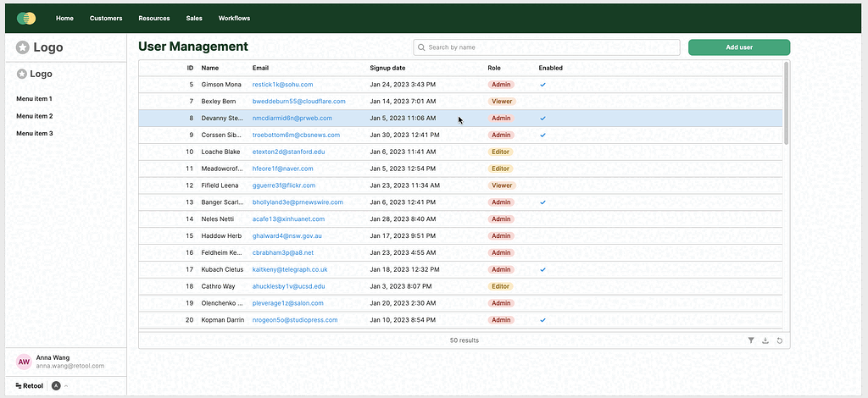
Task: Expand the chevron next to Retool badge
Action: tap(66, 386)
